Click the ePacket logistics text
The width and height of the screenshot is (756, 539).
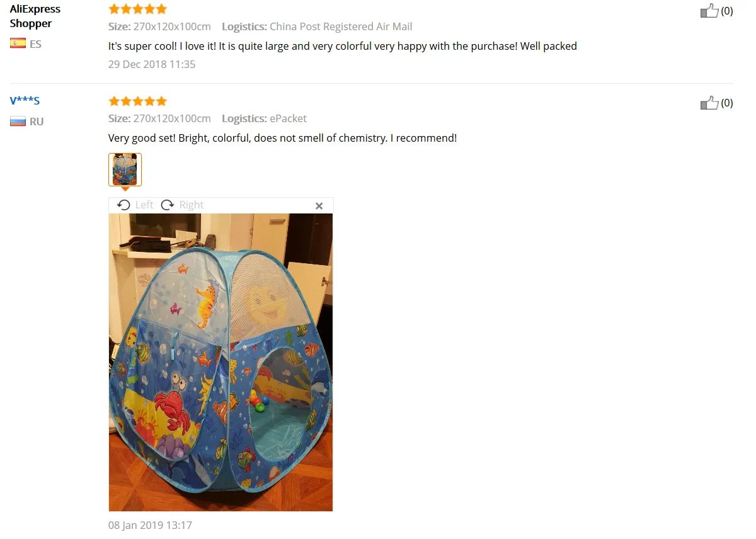(289, 118)
